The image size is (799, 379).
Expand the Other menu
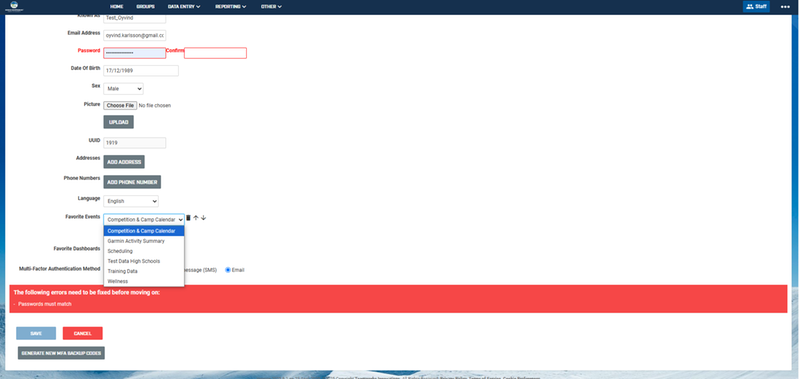(x=272, y=7)
